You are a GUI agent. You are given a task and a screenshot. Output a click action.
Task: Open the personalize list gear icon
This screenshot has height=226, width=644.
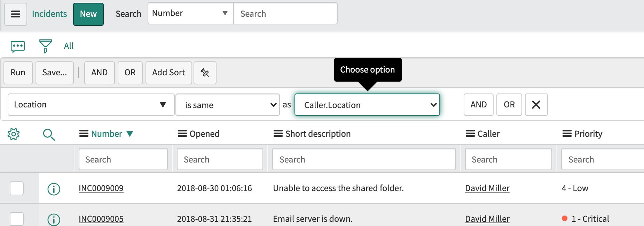pyautogui.click(x=14, y=134)
